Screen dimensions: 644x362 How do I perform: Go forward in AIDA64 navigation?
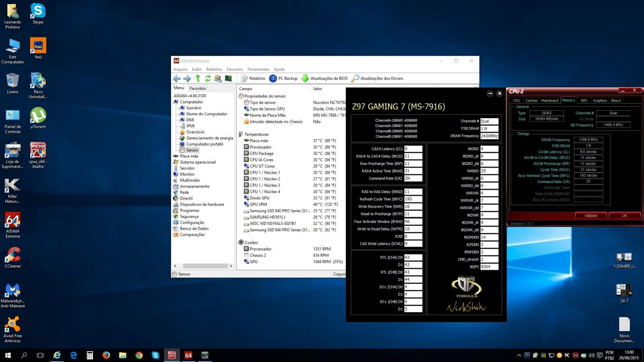point(187,78)
